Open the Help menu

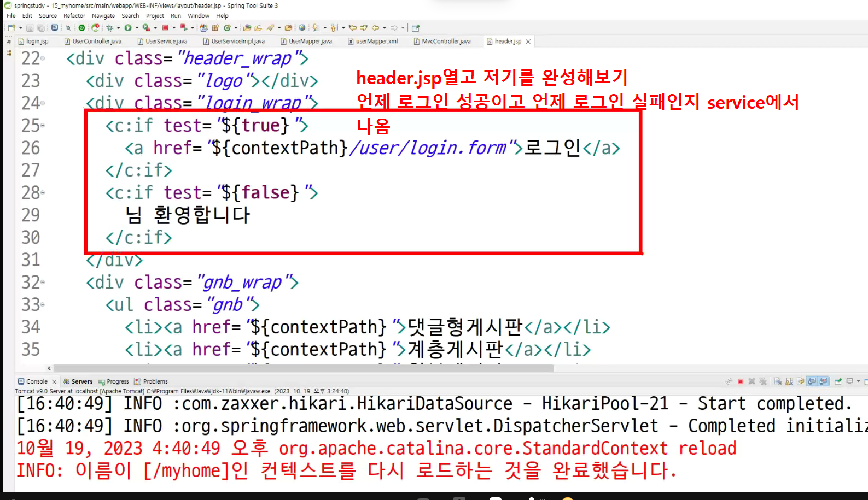(x=222, y=16)
